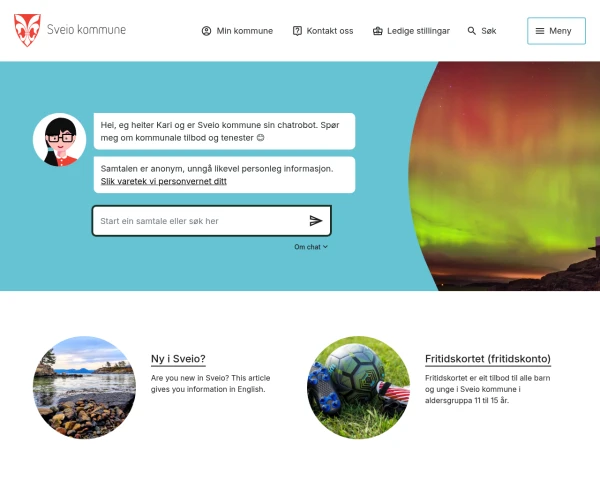Click the Sveio kommune coat of arms logo
This screenshot has height=480, width=600.
coord(27,30)
